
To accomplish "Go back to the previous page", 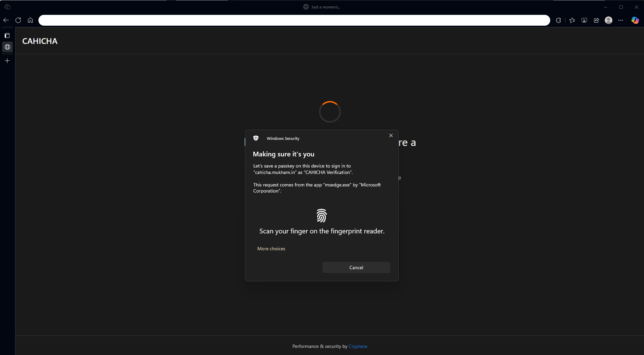I will pos(6,20).
